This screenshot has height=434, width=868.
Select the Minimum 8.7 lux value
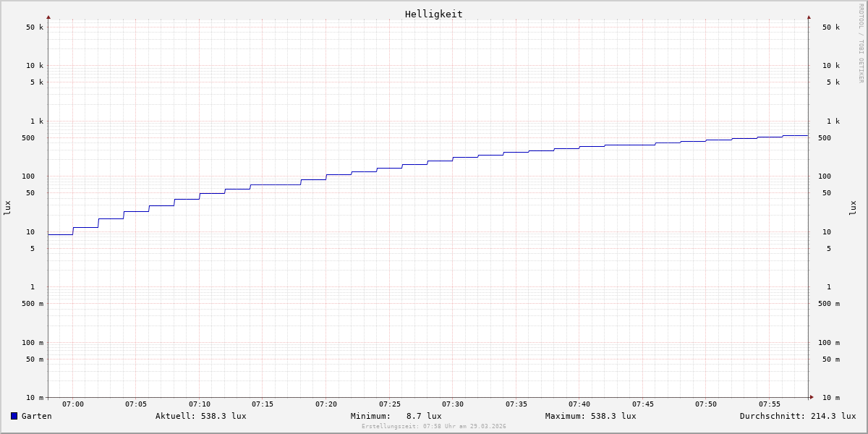(x=396, y=416)
